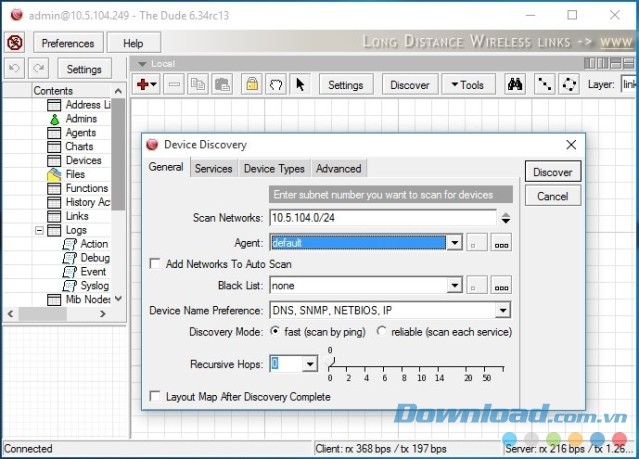
Task: Open the Recursive Hops dropdown
Action: click(309, 364)
